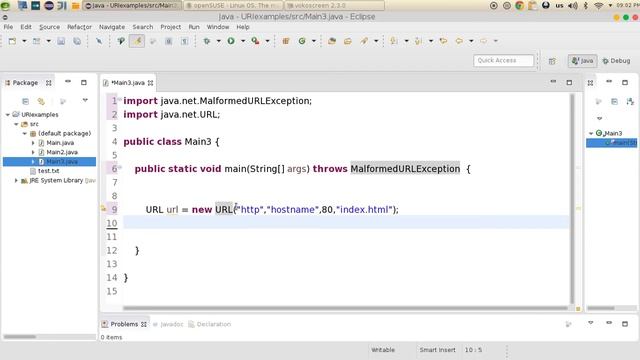Click the Last Edit Location icon

point(443,41)
